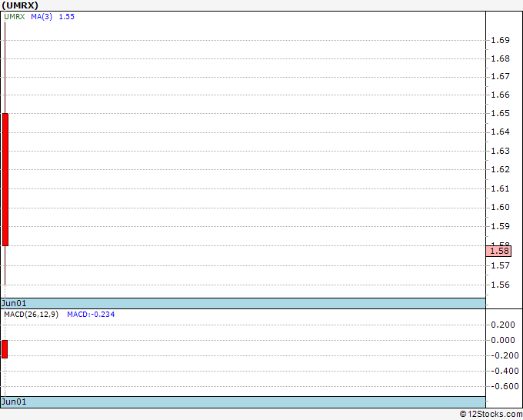
Task: Click the Jun01 date on price chart axis
Action: 14,303
